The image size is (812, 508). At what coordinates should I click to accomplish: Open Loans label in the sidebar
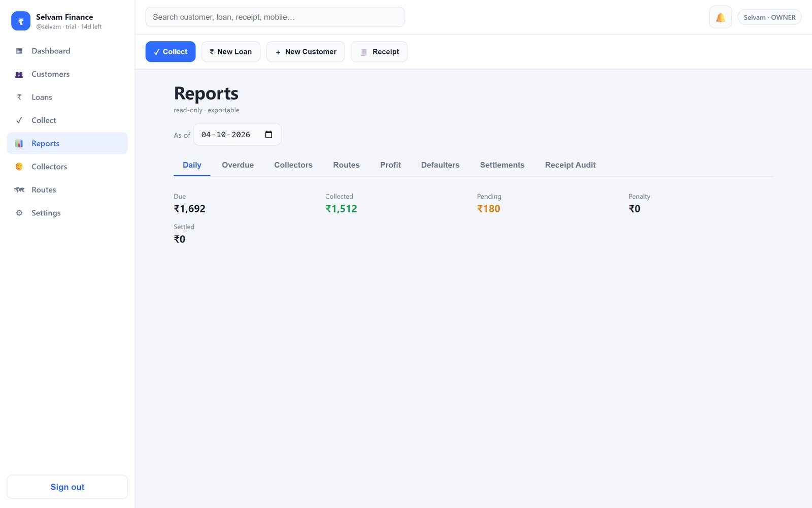click(42, 97)
